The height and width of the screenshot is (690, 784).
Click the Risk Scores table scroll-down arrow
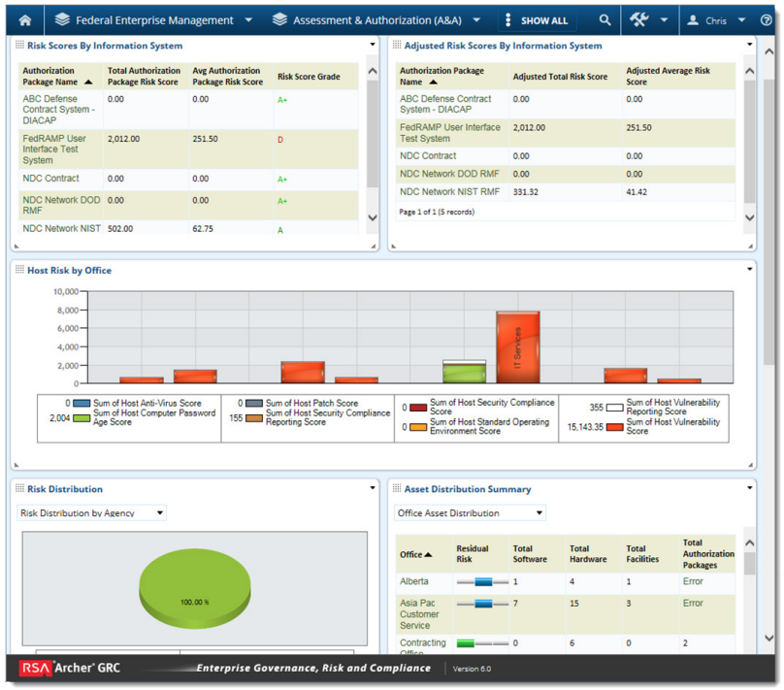click(372, 217)
